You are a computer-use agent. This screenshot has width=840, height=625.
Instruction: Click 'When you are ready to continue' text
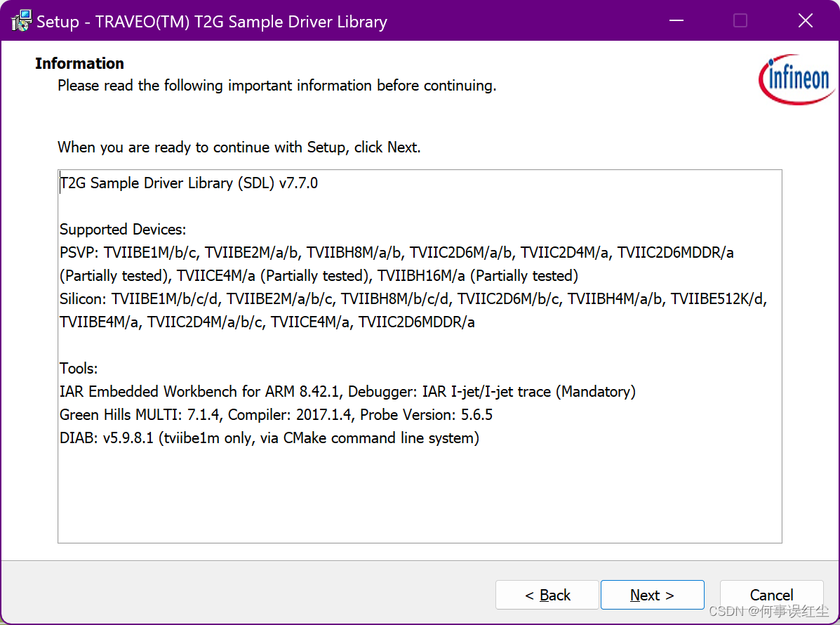[239, 147]
